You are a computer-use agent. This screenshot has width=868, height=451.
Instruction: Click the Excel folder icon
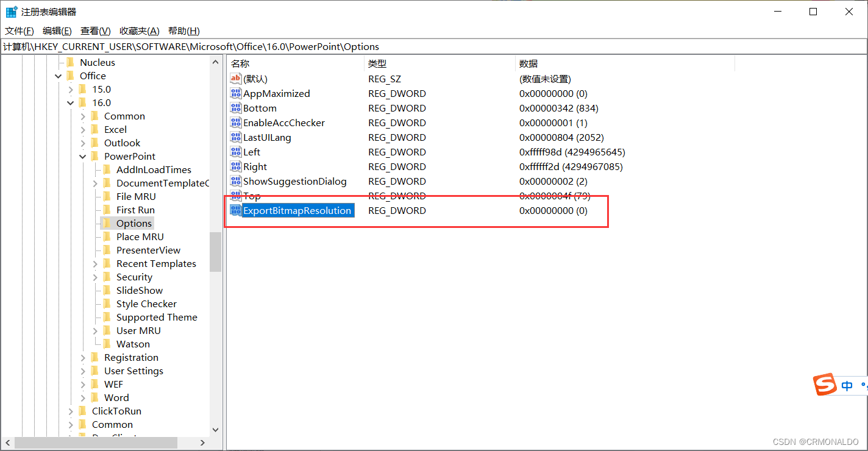pos(94,129)
